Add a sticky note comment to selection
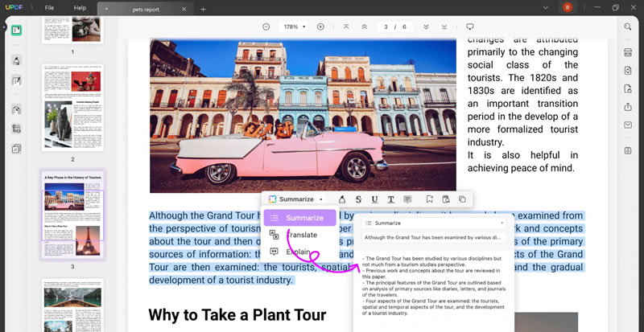Viewport: 644px width, 332px height. coord(407,199)
